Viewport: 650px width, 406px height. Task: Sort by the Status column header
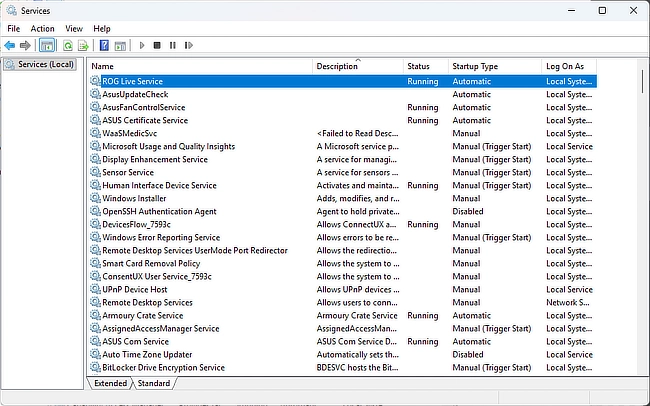[426, 66]
